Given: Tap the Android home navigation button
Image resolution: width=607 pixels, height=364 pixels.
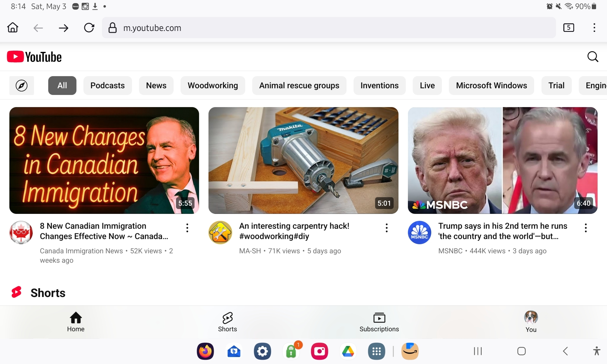Looking at the screenshot, I should tap(521, 351).
